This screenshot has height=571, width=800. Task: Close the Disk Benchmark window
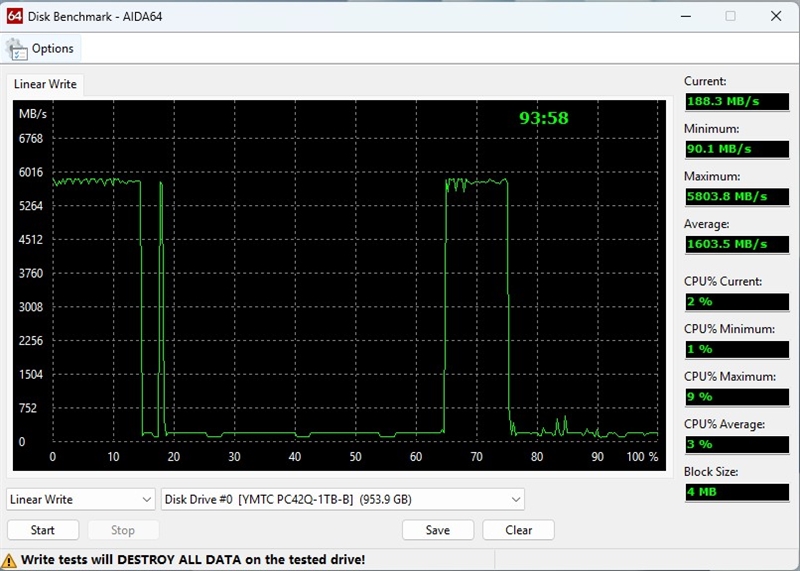(776, 16)
